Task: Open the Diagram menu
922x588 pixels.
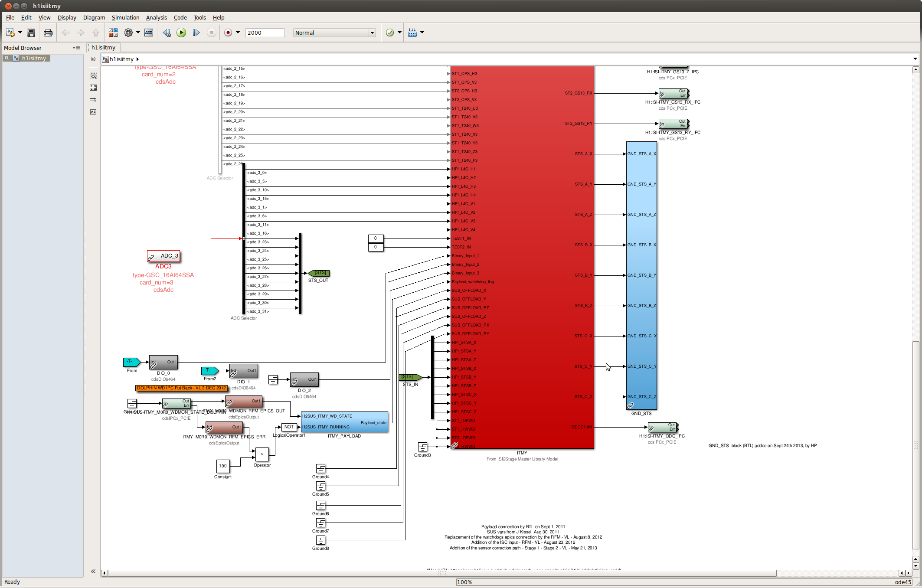Action: pos(94,17)
